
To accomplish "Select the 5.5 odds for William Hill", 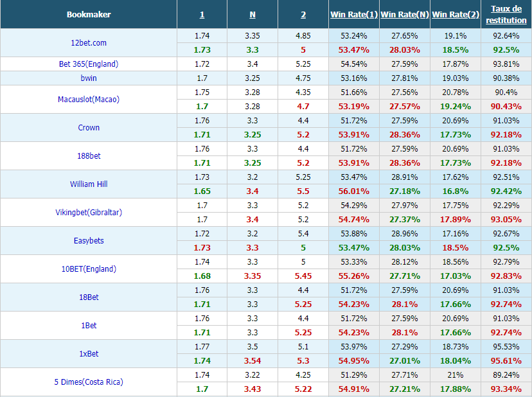I will (x=303, y=191).
